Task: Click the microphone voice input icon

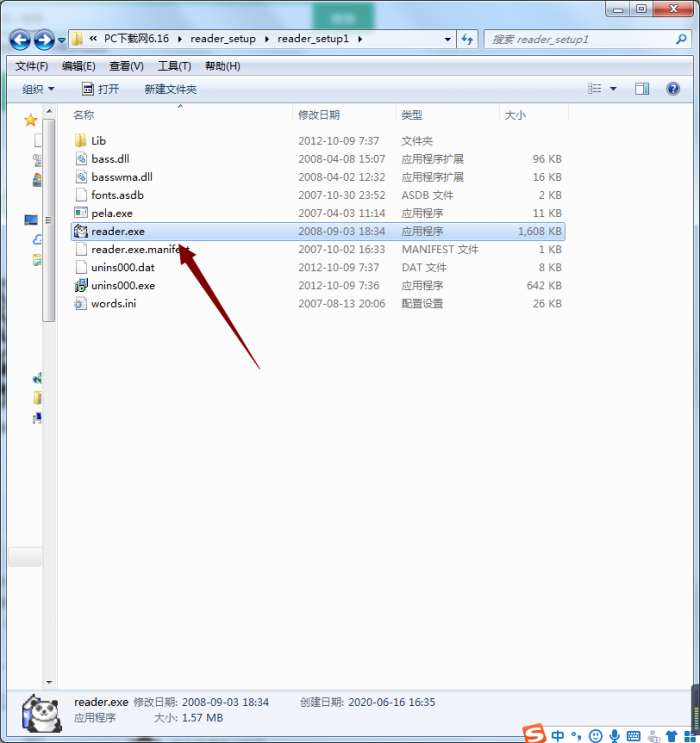Action: (x=615, y=736)
